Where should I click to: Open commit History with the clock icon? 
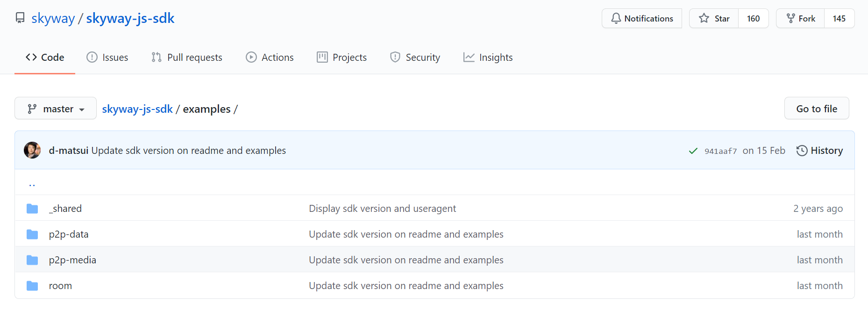819,151
